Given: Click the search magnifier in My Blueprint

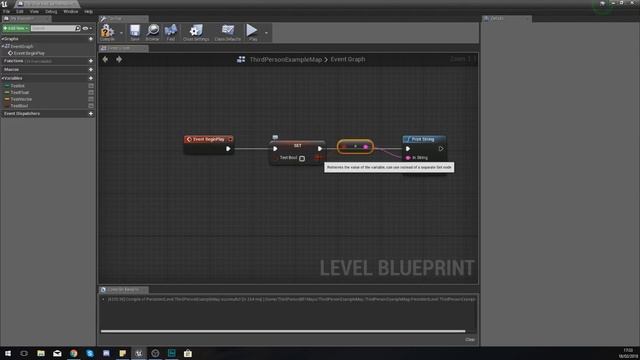Looking at the screenshot, I should (78, 28).
